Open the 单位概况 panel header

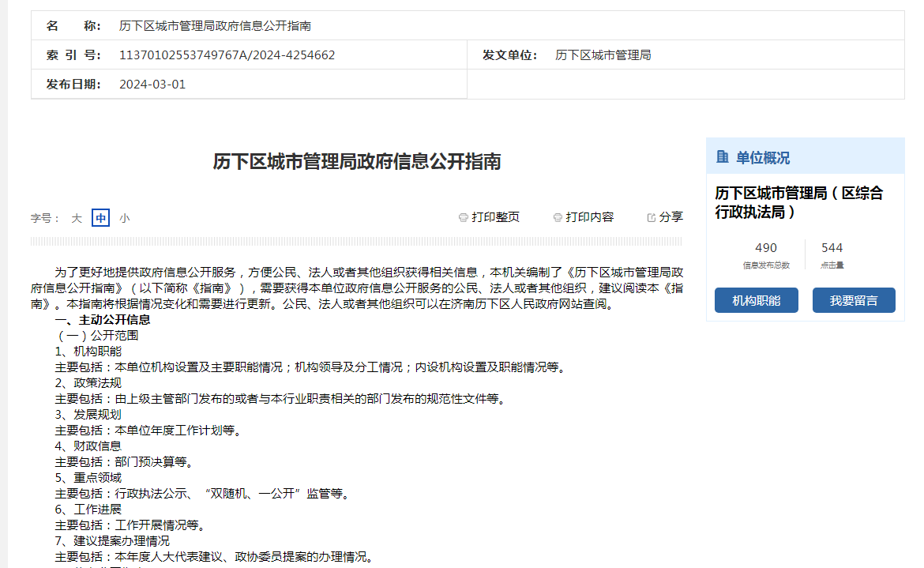(x=806, y=156)
